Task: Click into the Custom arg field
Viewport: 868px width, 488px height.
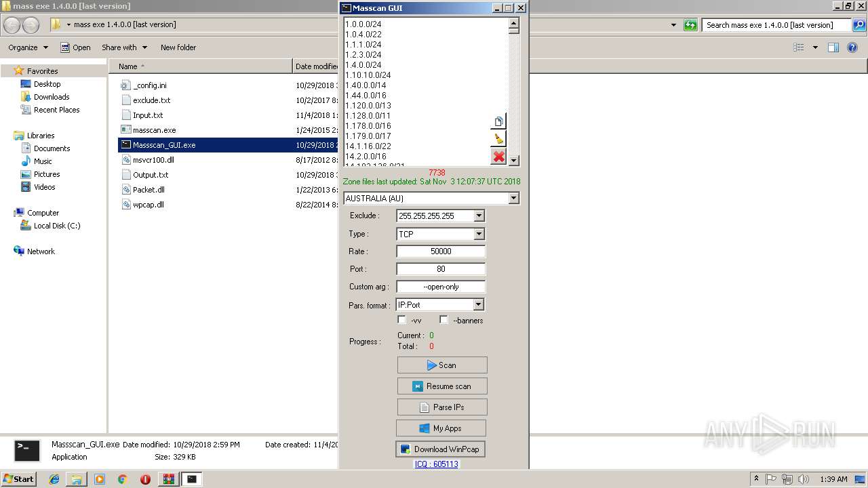Action: (441, 287)
